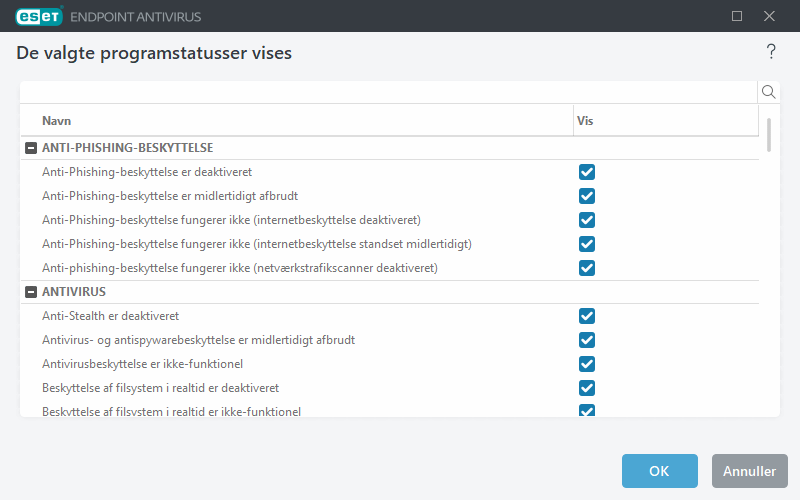Select the '(internetbeskyttelse standset midlertidigt)' row text

coord(257,244)
